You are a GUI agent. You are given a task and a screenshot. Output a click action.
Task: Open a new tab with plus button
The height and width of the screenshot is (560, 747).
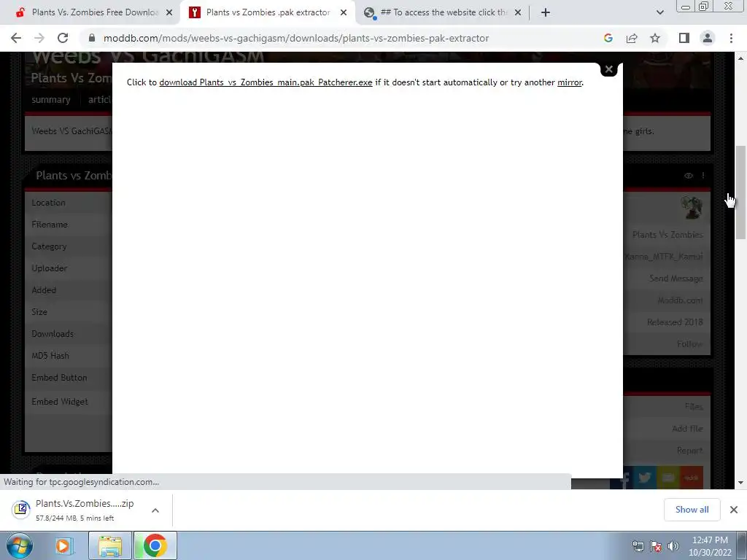point(546,12)
